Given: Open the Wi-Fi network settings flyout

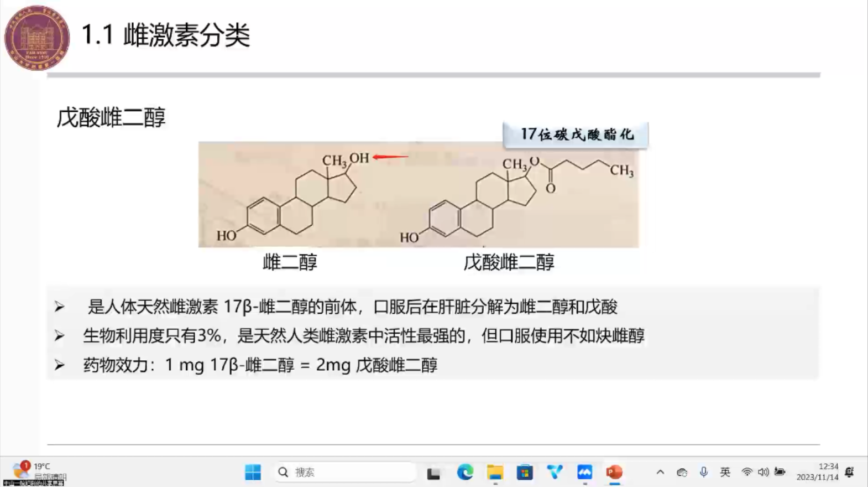Looking at the screenshot, I should 747,472.
